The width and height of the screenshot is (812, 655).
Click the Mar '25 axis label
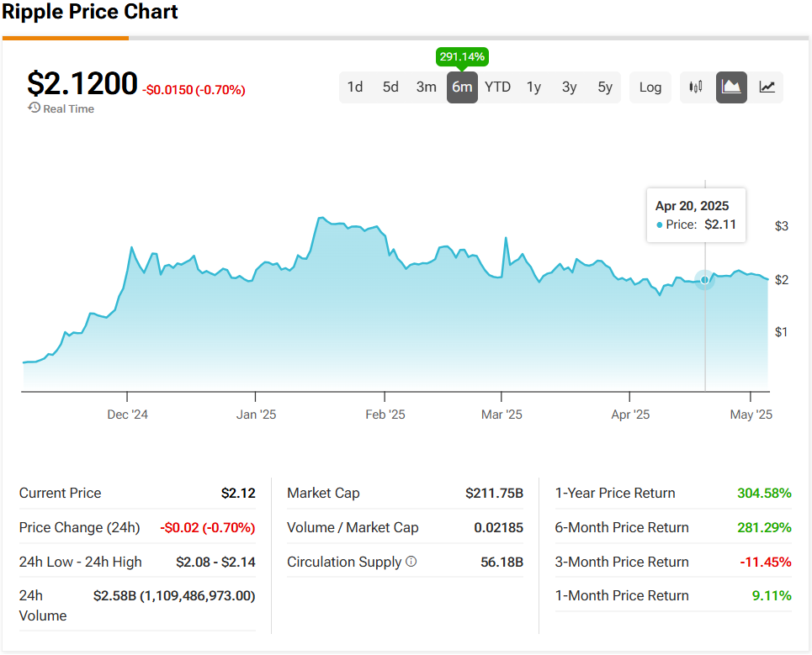502,415
